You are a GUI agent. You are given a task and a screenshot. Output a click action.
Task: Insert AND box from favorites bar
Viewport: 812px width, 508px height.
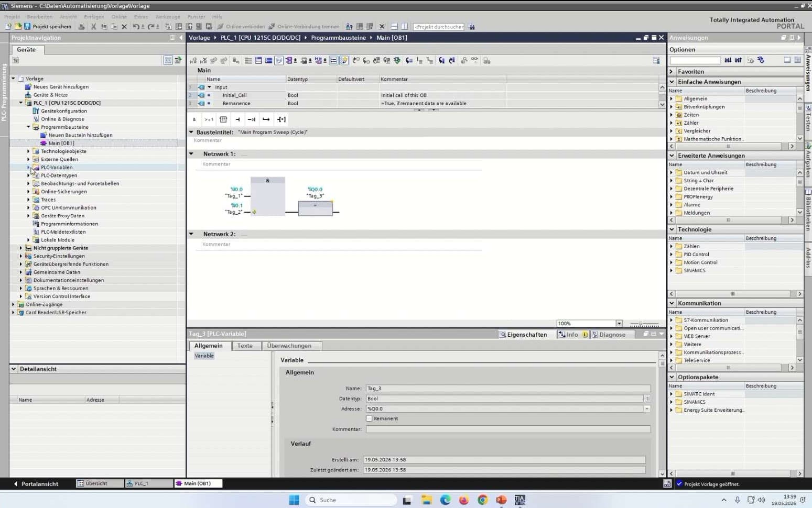point(194,119)
